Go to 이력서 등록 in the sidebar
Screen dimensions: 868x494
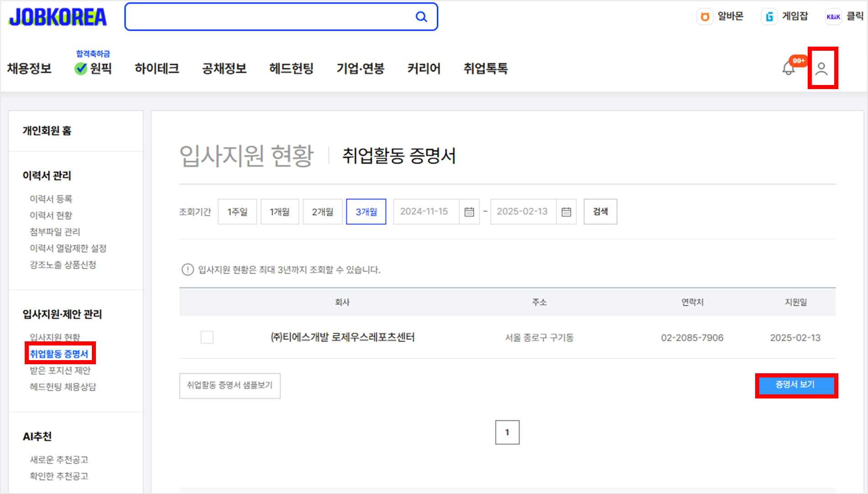[51, 198]
